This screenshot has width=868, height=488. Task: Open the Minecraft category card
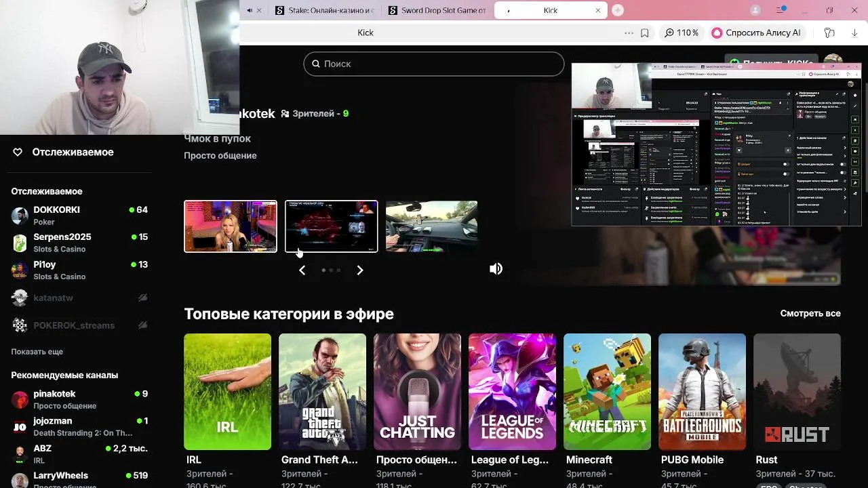[x=607, y=392]
